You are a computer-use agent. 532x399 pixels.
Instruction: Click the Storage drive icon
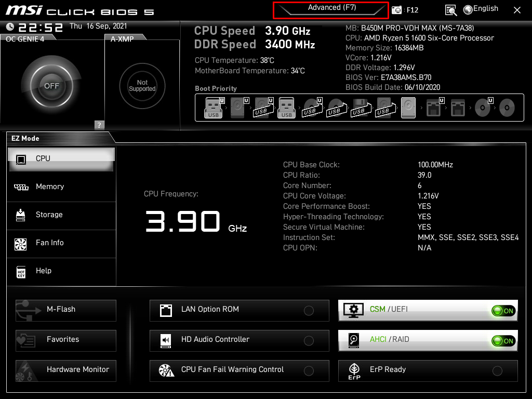(21, 215)
